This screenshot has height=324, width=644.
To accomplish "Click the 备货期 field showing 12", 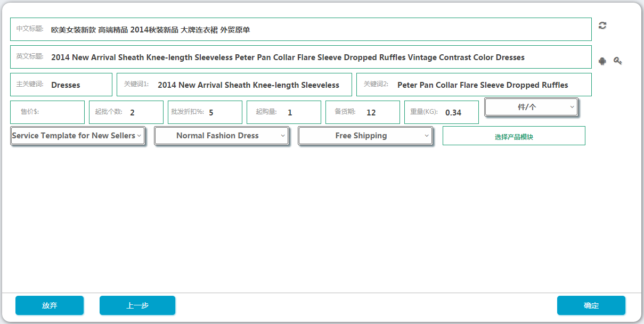I will click(x=363, y=112).
